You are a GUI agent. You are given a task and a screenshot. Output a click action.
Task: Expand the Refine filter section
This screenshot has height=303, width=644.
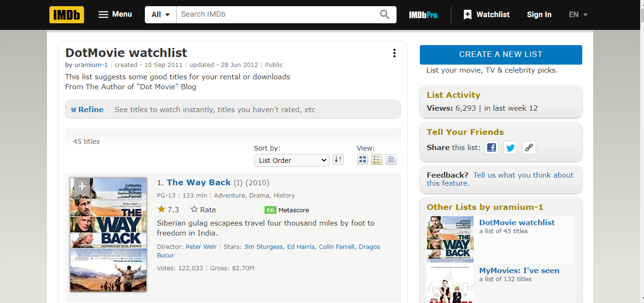[x=87, y=110]
